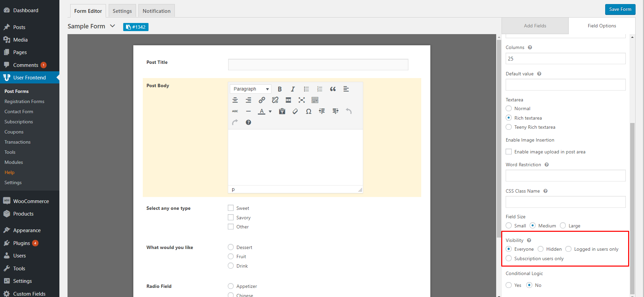This screenshot has width=644, height=297.
Task: Click the Columns input field
Action: (565, 58)
